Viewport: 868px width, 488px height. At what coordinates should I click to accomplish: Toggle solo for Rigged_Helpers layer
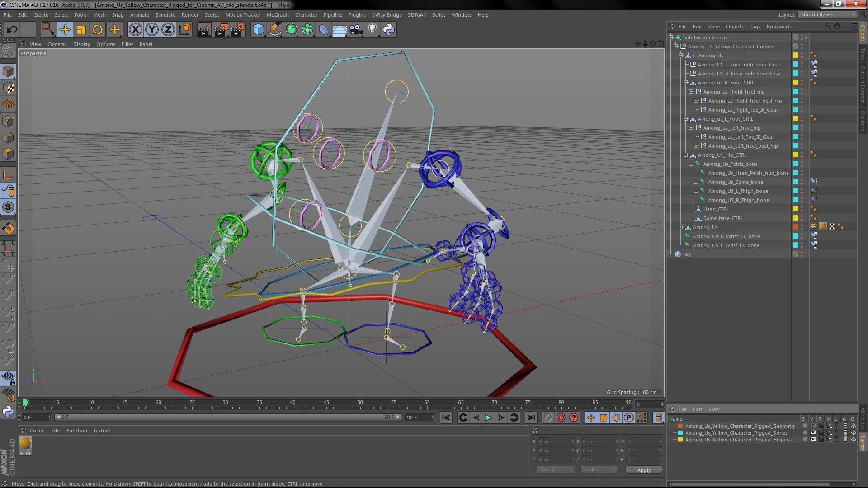(805, 440)
